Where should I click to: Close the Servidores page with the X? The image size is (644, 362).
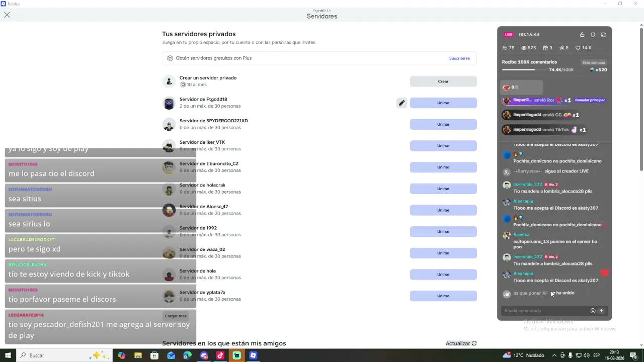[7, 15]
